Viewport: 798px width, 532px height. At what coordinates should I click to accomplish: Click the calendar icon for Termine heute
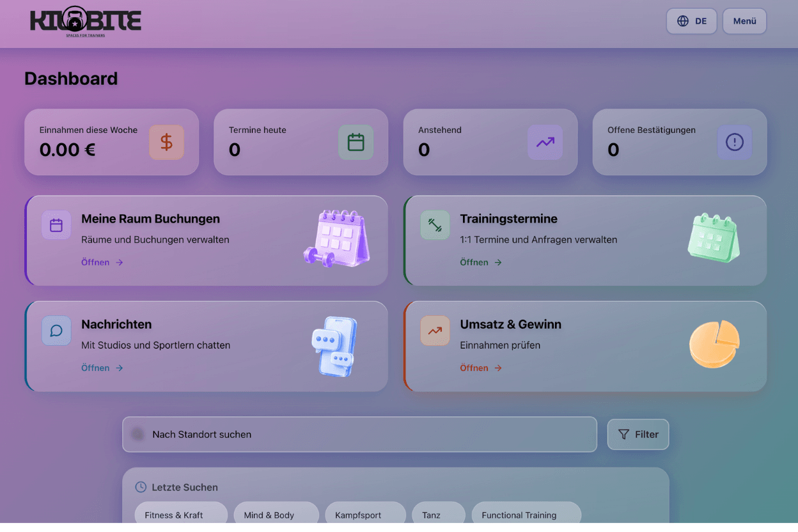pyautogui.click(x=356, y=142)
